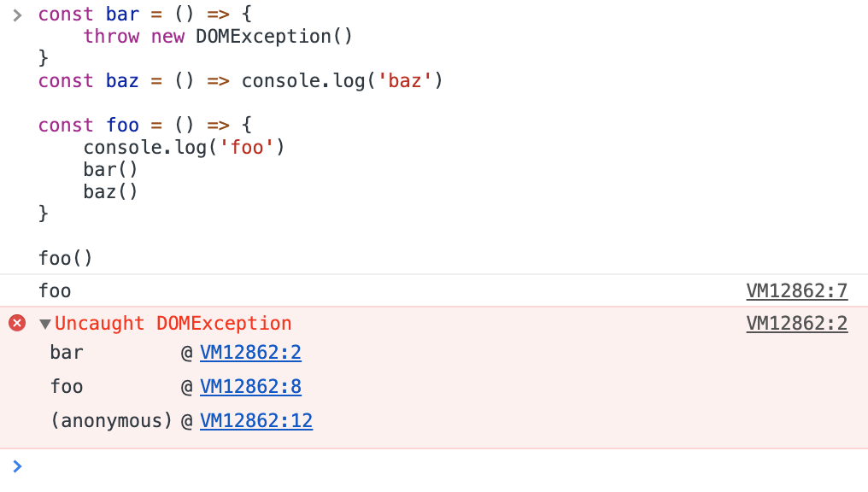Click the Uncaught DOMException message text
This screenshot has height=492, width=868.
[173, 323]
